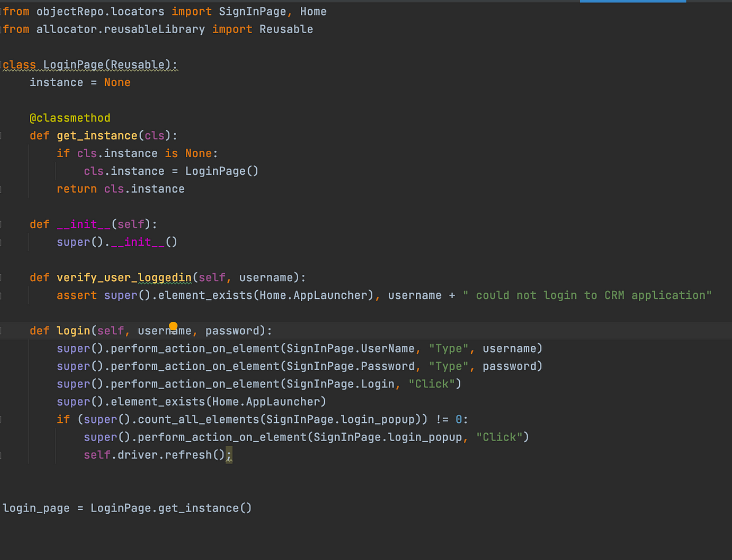Click 'Reusable' at end of second import line

pos(287,29)
